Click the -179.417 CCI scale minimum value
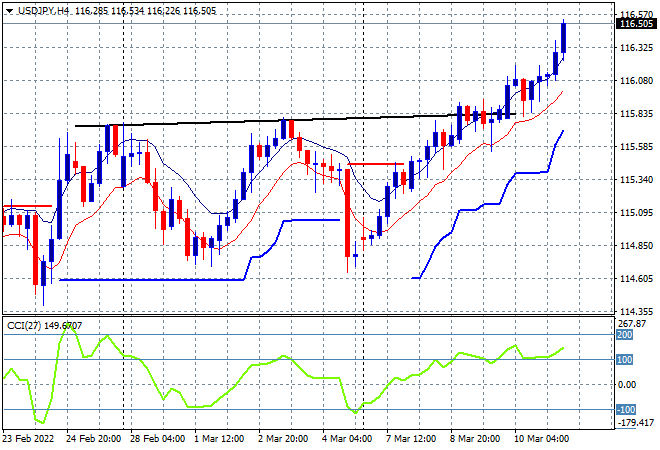The height and width of the screenshot is (450, 660). pos(636,423)
